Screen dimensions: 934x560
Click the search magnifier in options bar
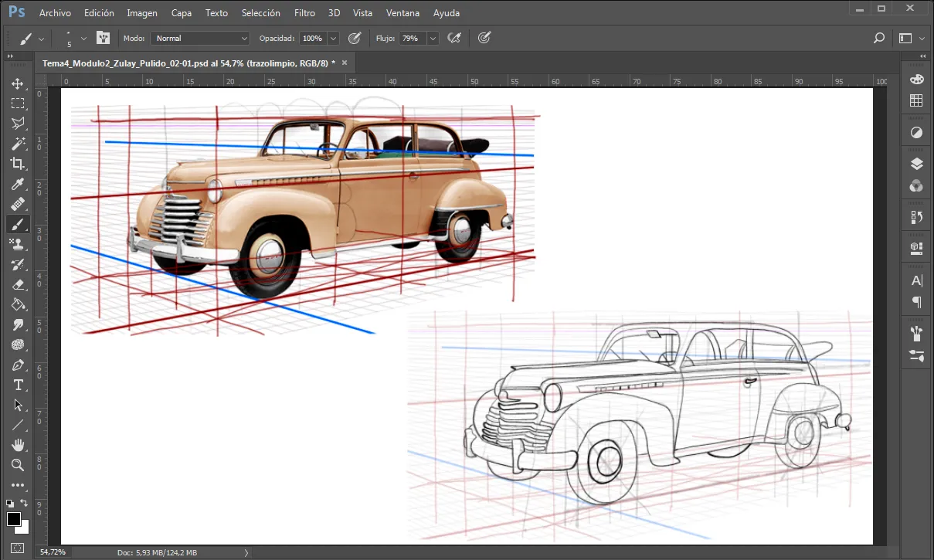[878, 38]
